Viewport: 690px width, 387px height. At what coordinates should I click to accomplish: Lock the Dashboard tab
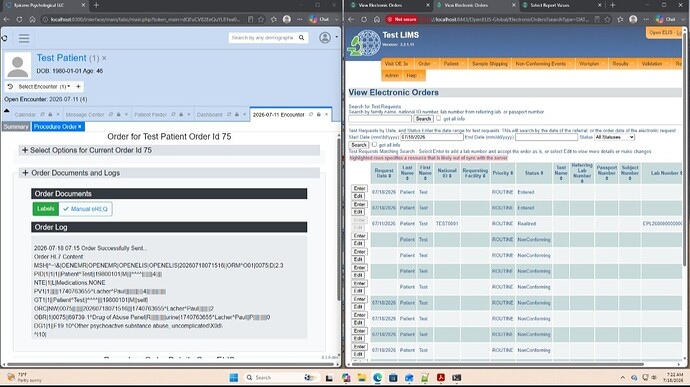point(237,114)
